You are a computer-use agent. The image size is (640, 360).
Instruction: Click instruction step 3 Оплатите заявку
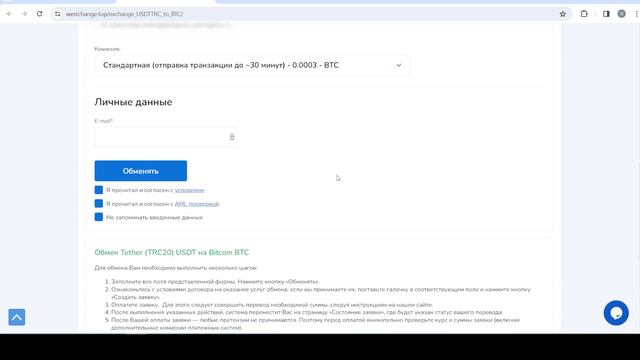pos(272,305)
